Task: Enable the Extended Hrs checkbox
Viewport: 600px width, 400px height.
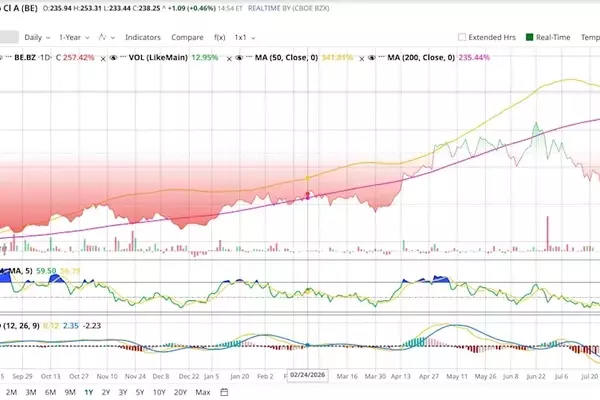Action: [x=462, y=37]
